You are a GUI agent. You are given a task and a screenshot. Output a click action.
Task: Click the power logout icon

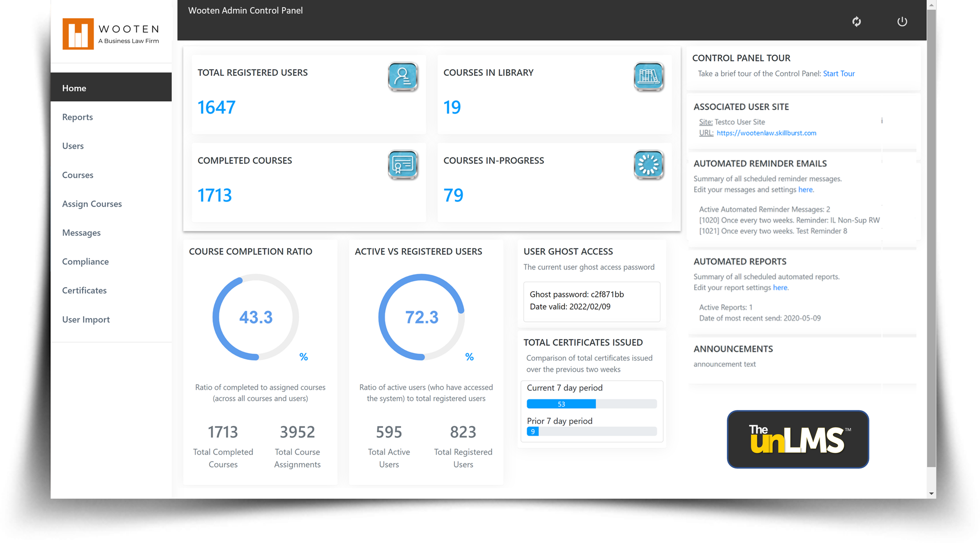(x=902, y=22)
